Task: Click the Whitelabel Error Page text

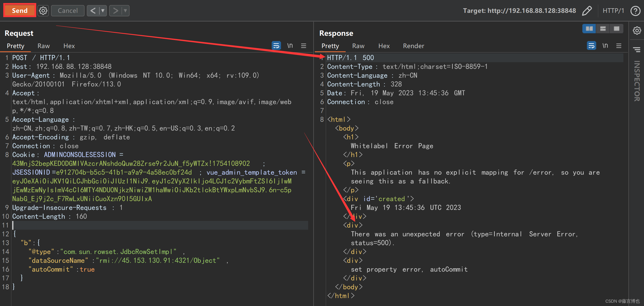Action: (392, 146)
